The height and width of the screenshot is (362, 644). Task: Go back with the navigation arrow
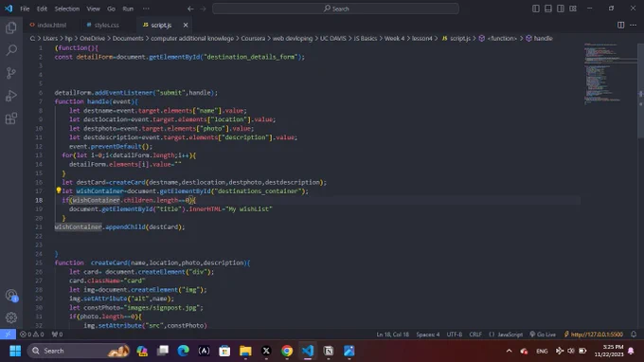coord(190,9)
